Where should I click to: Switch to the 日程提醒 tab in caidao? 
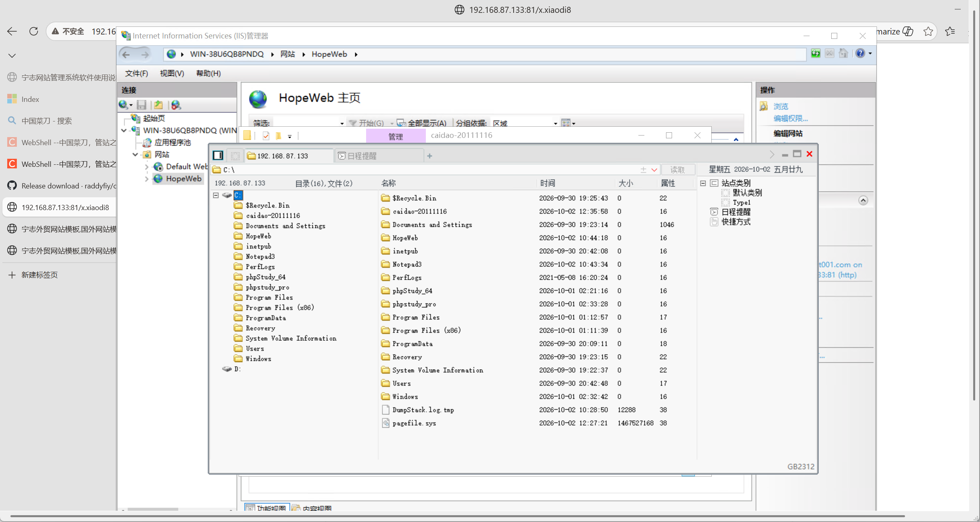tap(379, 156)
